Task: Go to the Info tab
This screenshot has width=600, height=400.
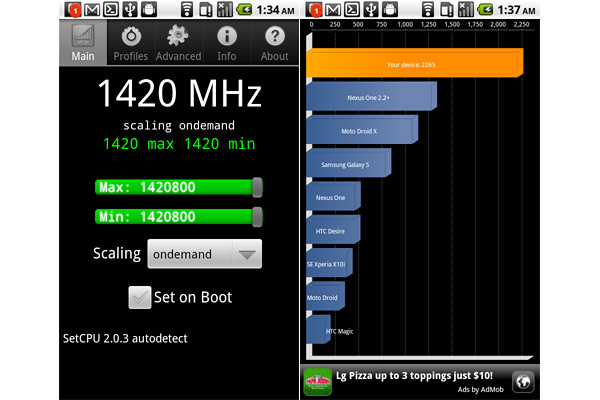Action: (227, 42)
